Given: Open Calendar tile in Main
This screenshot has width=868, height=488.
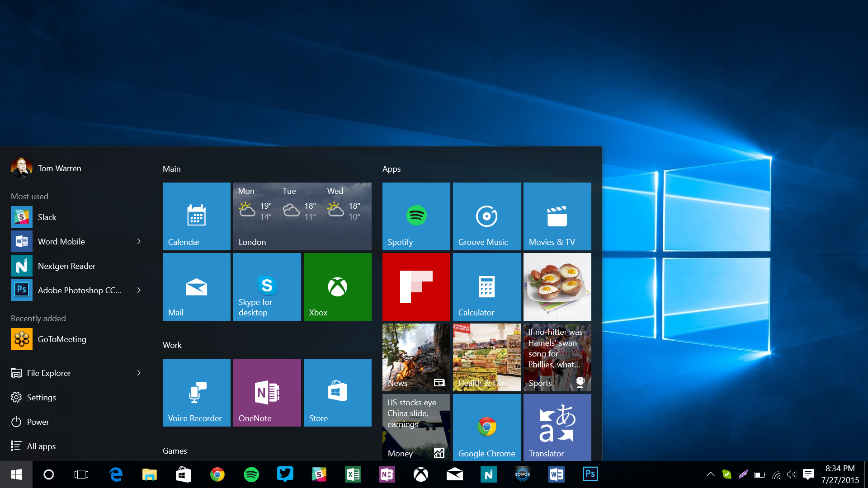Looking at the screenshot, I should pyautogui.click(x=197, y=216).
